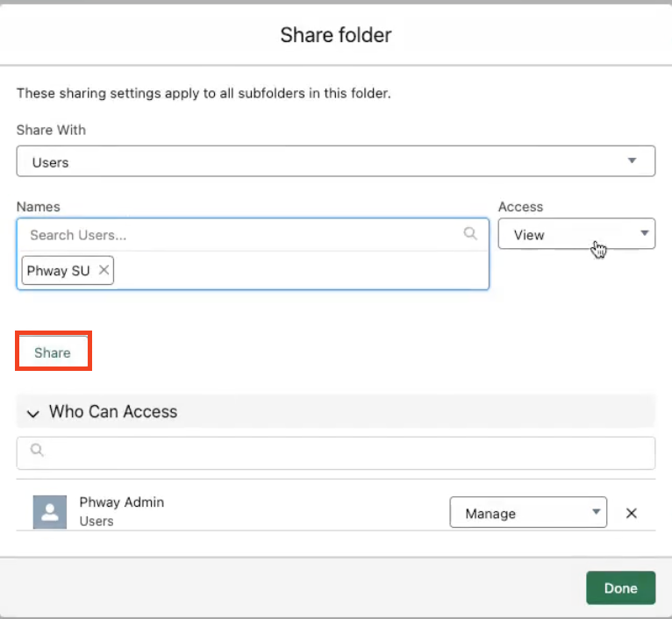Remove the Phway SU pill
The height and width of the screenshot is (619, 672).
coord(104,271)
